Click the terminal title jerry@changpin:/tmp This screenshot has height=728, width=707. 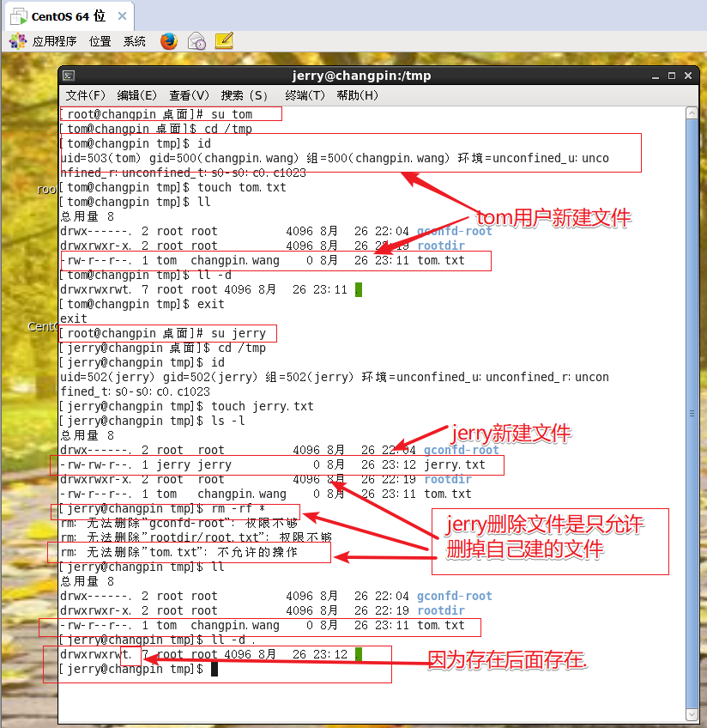(361, 76)
